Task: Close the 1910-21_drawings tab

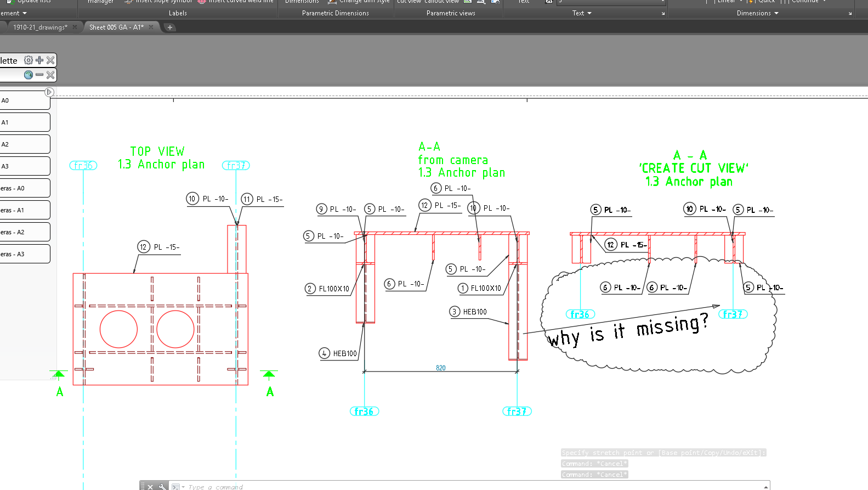Action: 75,27
